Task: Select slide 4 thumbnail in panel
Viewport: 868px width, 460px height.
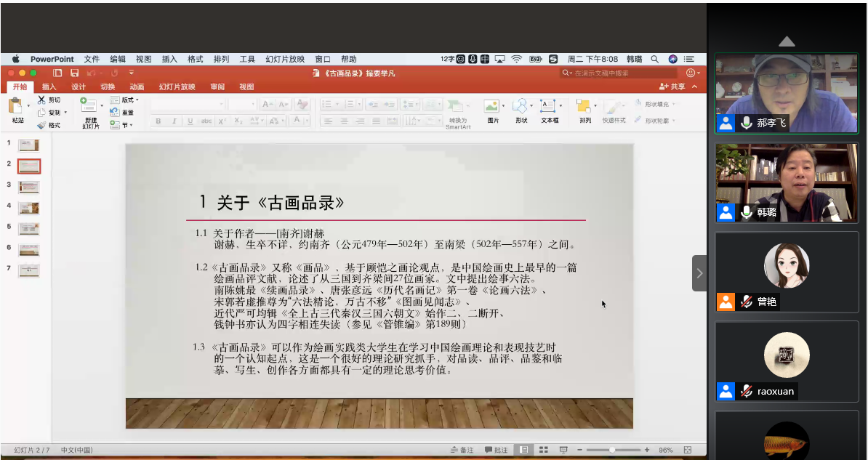Action: [28, 208]
